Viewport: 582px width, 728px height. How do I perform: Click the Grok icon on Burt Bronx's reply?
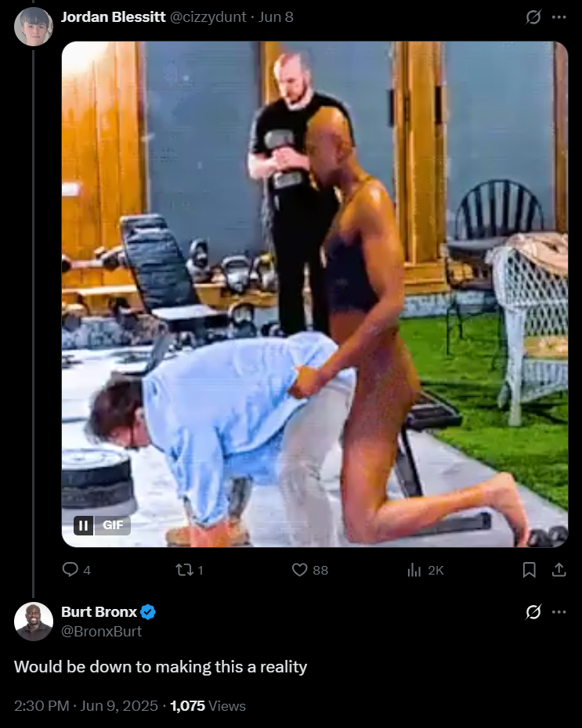click(533, 612)
